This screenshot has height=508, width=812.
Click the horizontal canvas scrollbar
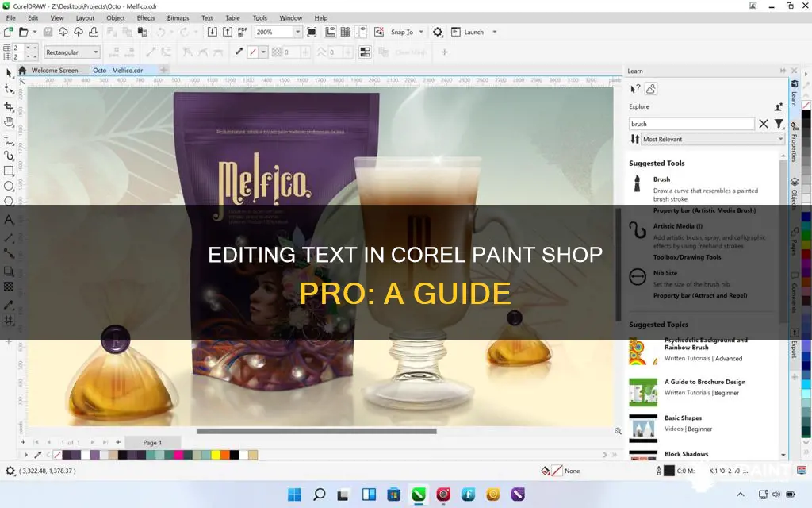click(316, 431)
